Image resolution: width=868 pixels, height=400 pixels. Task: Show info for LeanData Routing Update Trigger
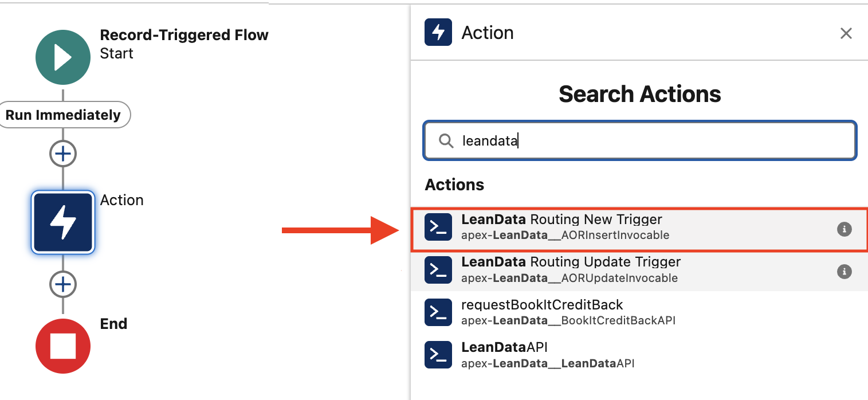click(x=844, y=272)
